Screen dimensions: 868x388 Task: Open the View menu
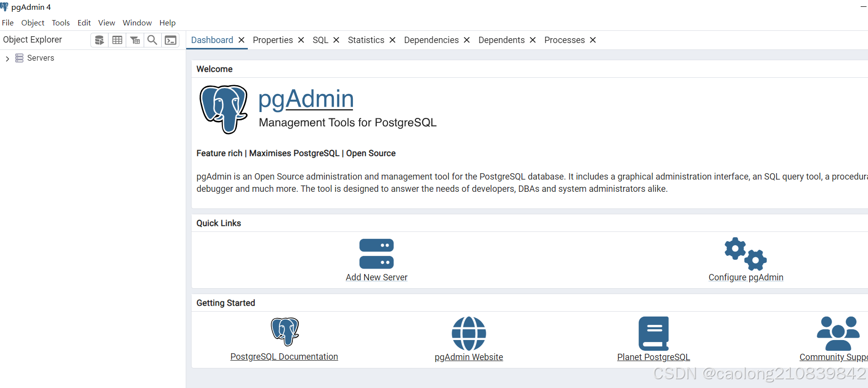[x=107, y=23]
